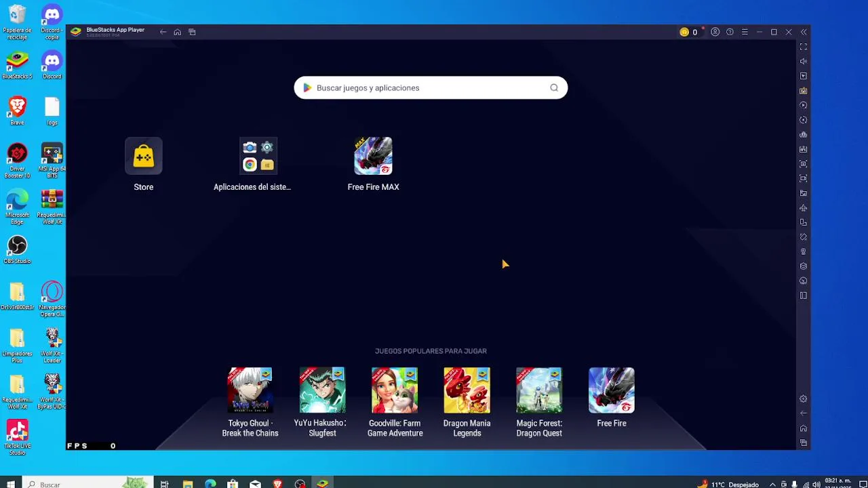868x488 pixels.
Task: Open the media manager folder icon in sidebar
Action: (804, 193)
